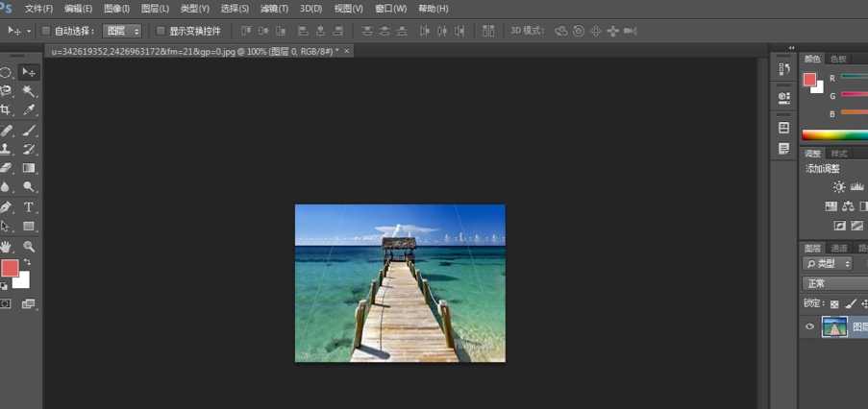
Task: Enable the 自动选择 checkbox
Action: click(47, 31)
